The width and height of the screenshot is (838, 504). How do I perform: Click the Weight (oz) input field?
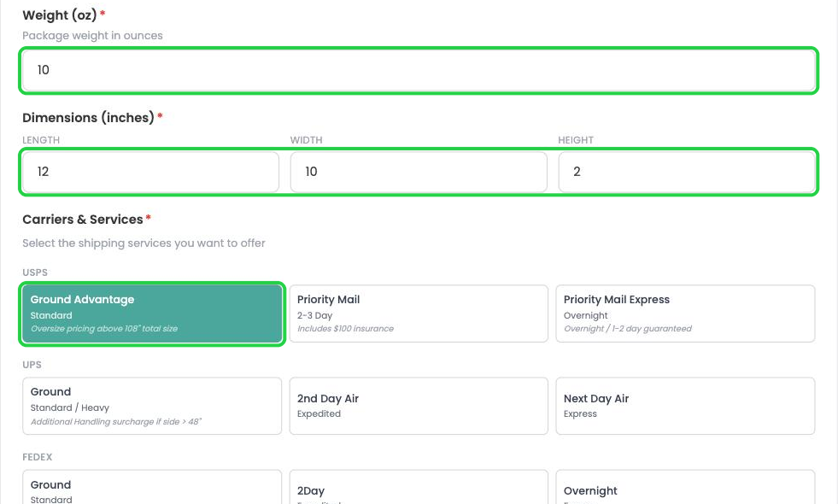coord(419,70)
